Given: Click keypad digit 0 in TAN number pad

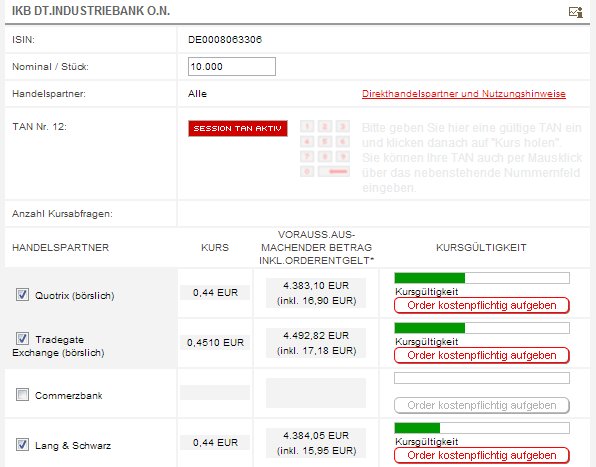Looking at the screenshot, I should [307, 171].
